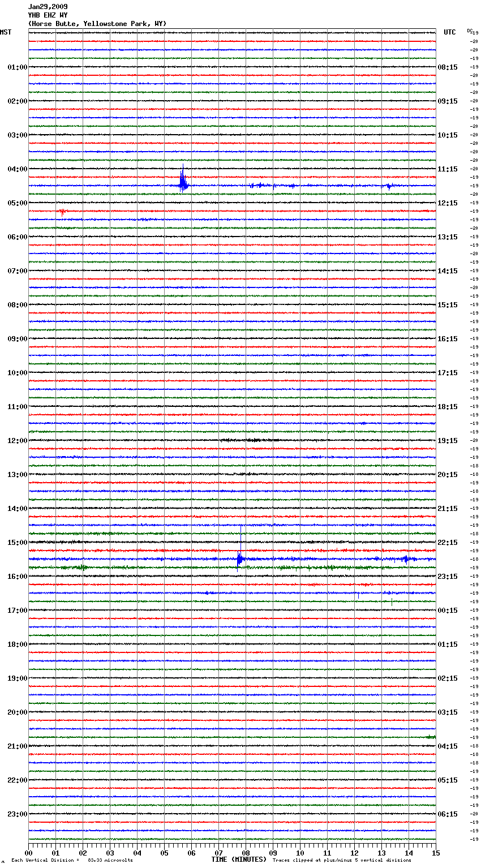This screenshot has height=868, width=481.
Task: Click the 12 minute tick on the time axis
Action: pos(354,853)
